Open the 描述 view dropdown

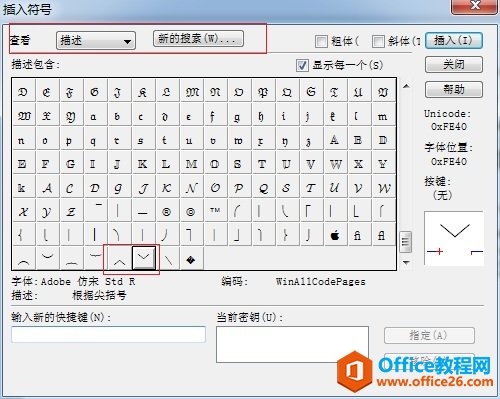point(96,41)
